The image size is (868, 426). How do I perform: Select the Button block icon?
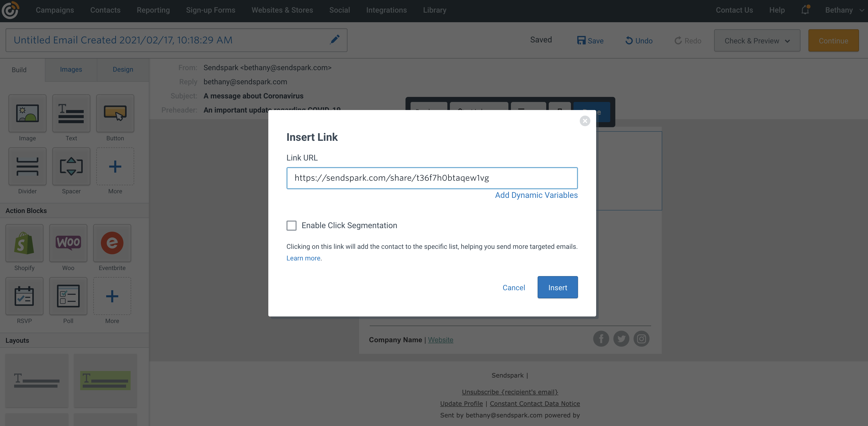tap(115, 113)
